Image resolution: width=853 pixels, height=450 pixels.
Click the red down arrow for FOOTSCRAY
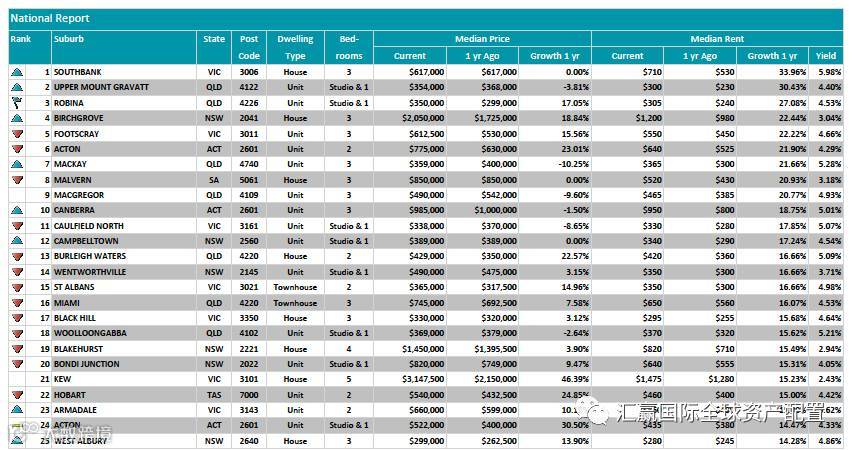(x=17, y=134)
